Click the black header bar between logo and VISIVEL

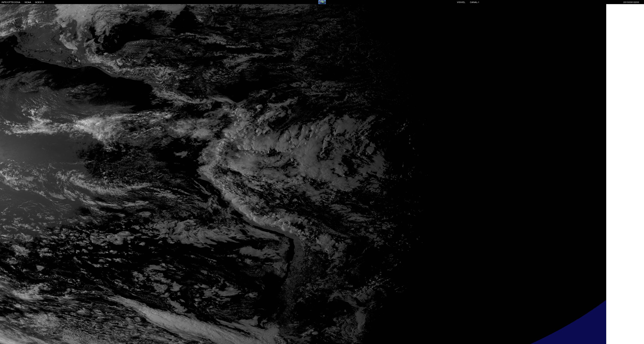[x=390, y=2]
